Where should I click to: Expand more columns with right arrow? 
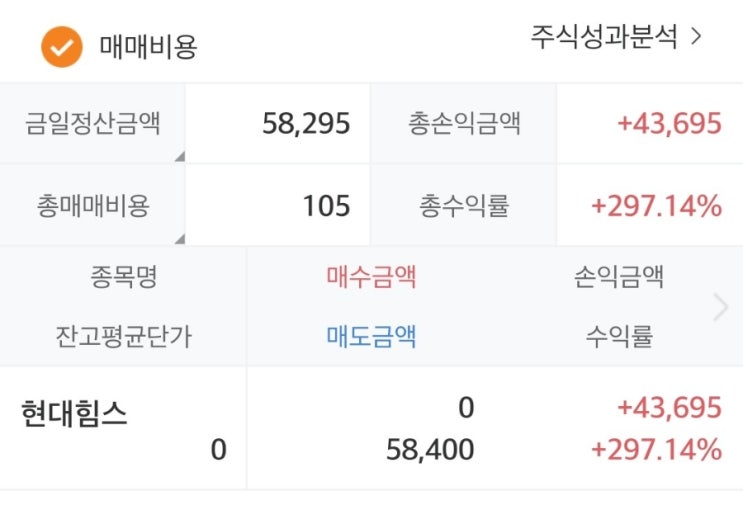tap(721, 307)
